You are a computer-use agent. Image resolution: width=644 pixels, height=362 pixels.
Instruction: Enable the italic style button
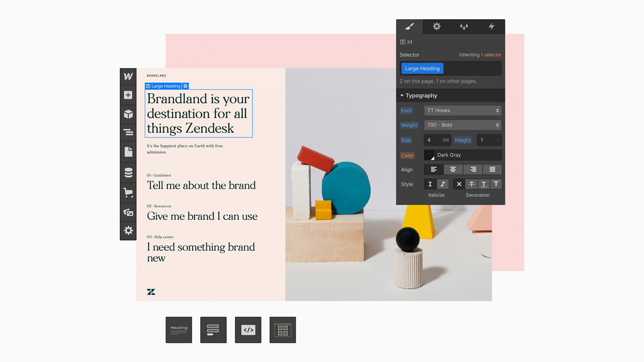pyautogui.click(x=443, y=184)
